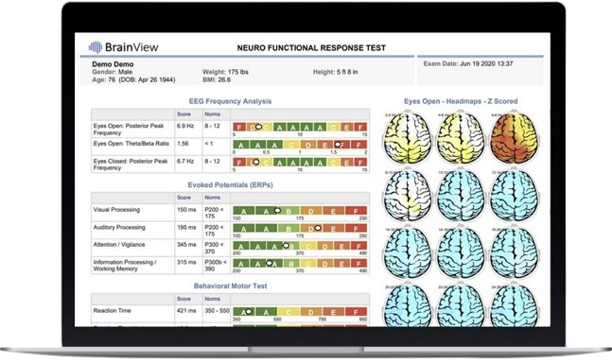Click the Height: 5 ft 8 in field

pos(335,72)
